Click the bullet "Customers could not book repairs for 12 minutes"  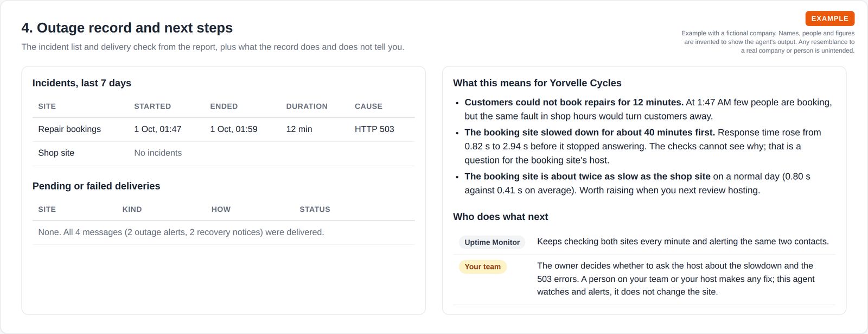coord(648,109)
